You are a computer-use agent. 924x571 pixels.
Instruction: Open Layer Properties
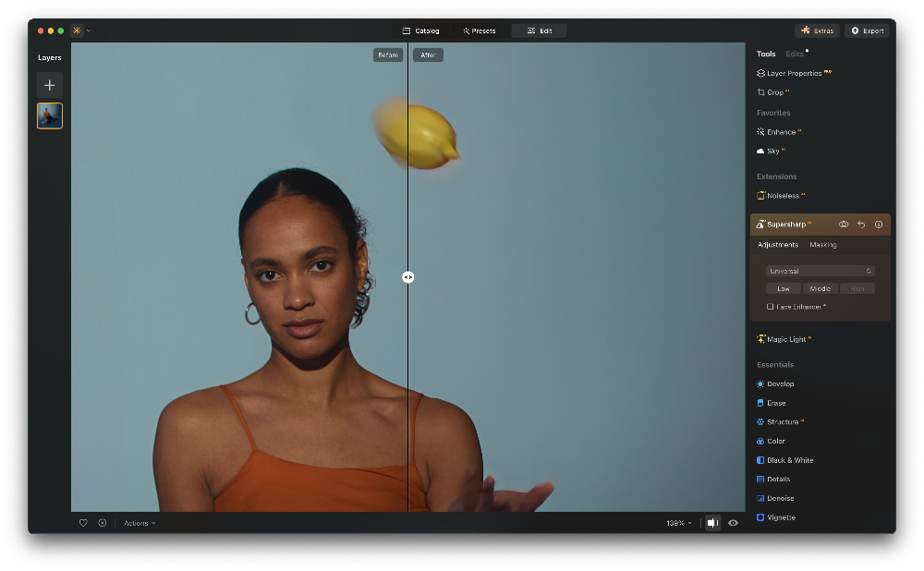793,73
